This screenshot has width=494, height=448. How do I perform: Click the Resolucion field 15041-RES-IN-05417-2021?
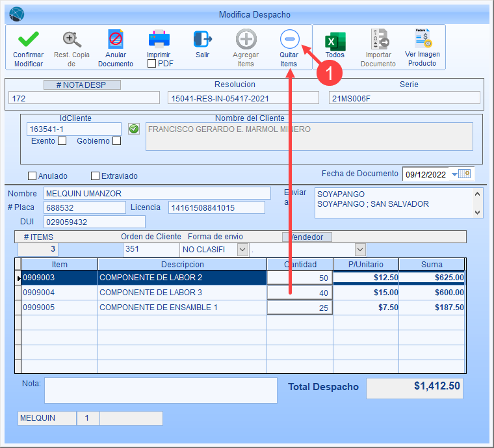click(243, 98)
